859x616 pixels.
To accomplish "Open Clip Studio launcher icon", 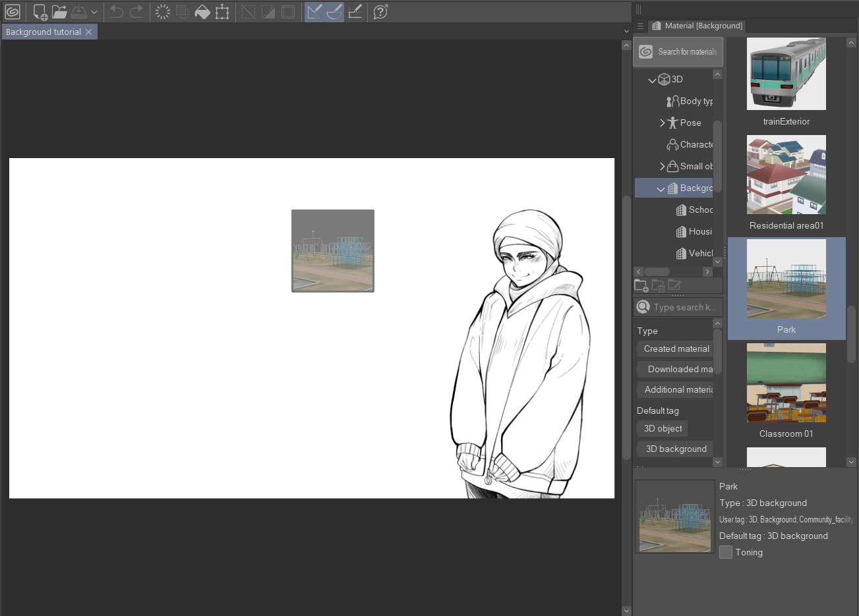I will 13,12.
